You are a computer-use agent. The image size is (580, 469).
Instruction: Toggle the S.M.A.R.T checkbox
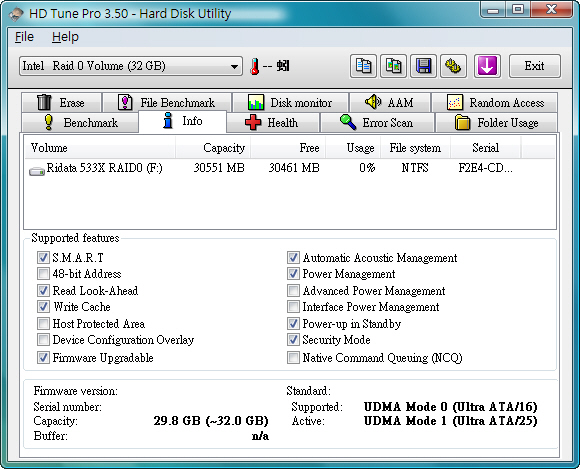tap(43, 257)
